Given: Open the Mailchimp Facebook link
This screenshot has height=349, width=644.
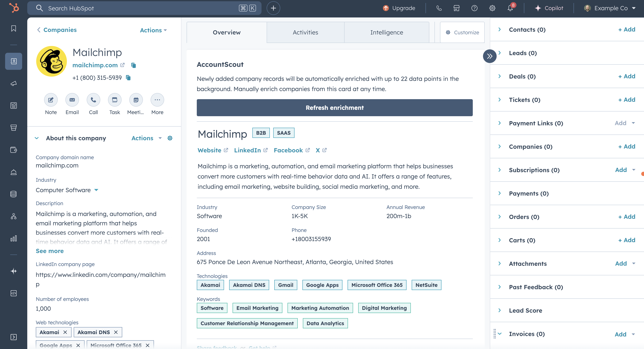Looking at the screenshot, I should (292, 150).
